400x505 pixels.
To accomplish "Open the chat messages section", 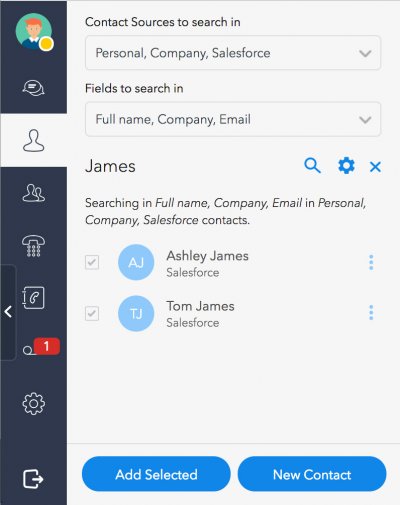I will click(x=33, y=88).
